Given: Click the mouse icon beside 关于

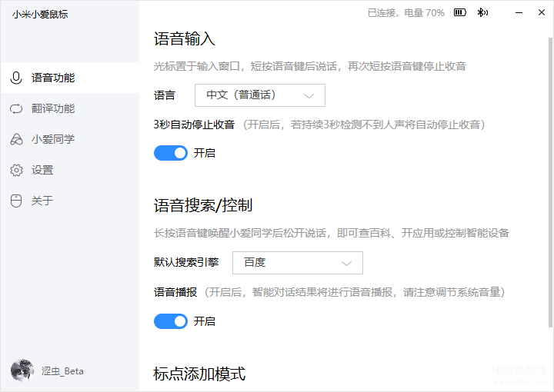Looking at the screenshot, I should click(16, 201).
